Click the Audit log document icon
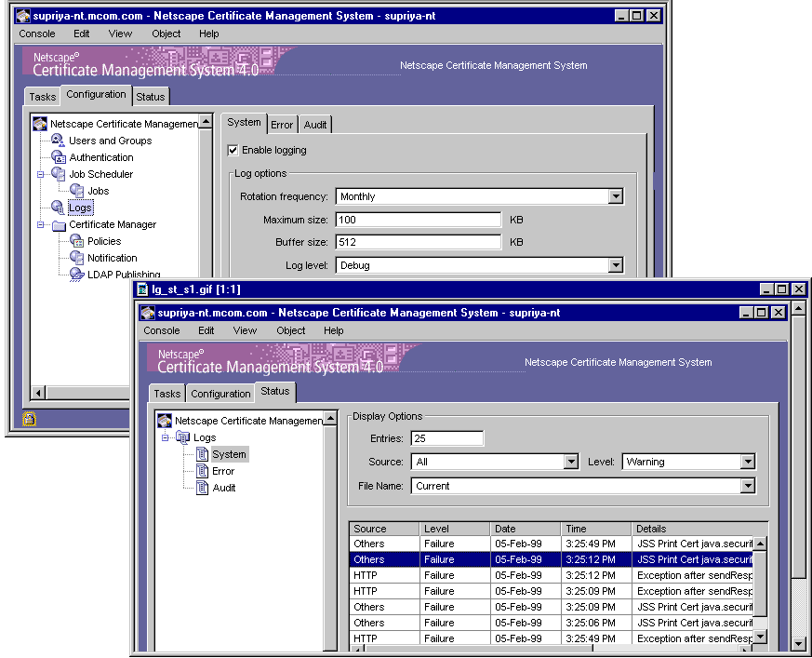This screenshot has width=812, height=658. coord(202,488)
